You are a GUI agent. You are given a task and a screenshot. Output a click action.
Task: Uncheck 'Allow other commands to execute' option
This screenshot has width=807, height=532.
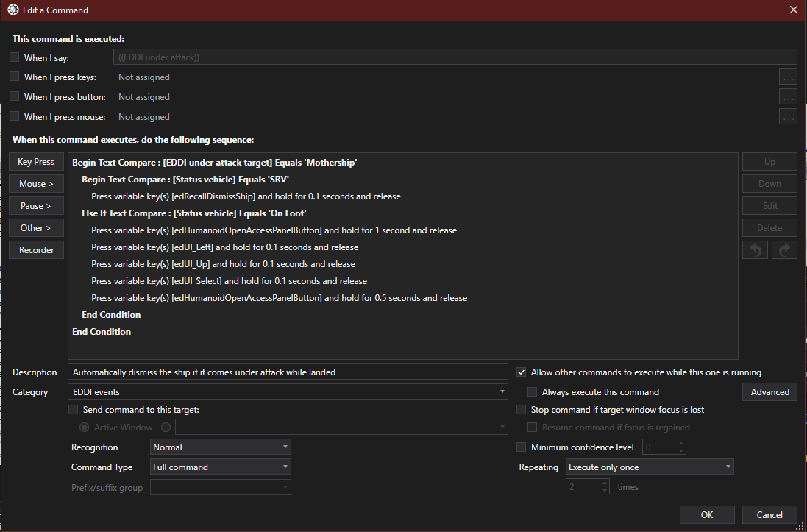click(x=522, y=372)
